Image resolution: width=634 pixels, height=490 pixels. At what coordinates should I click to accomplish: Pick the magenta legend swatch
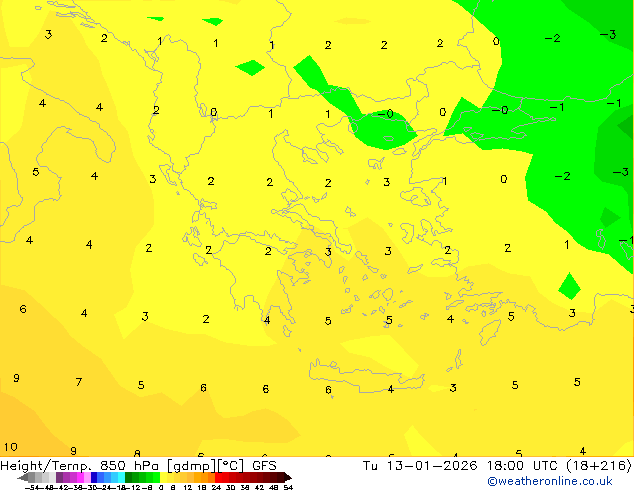tap(80, 477)
